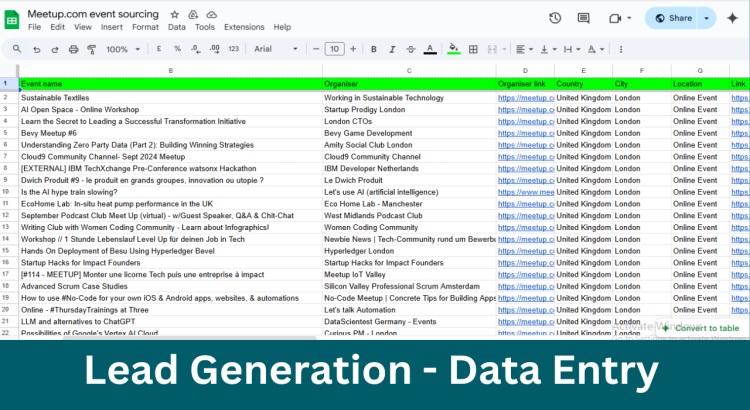This screenshot has width=750, height=410.
Task: Increase decimal places
Action: (214, 49)
